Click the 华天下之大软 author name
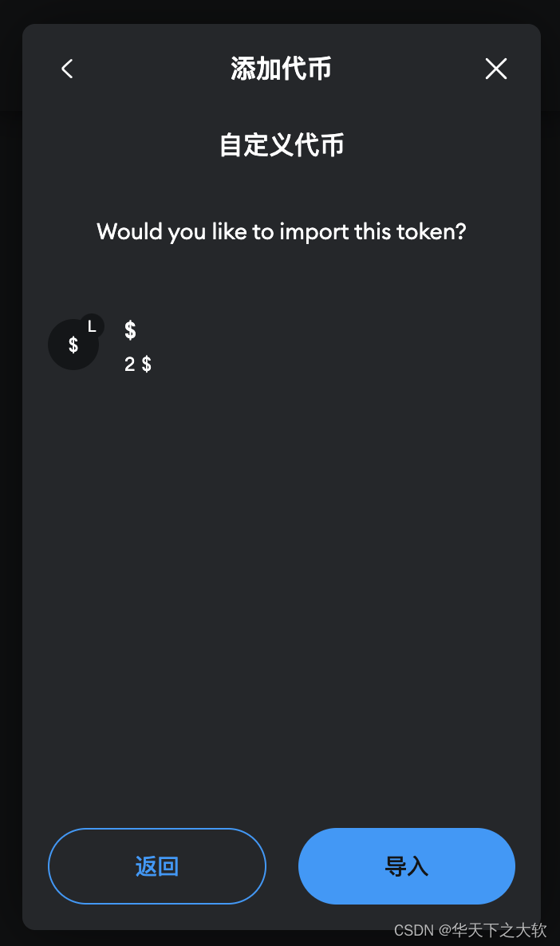560x946 pixels. click(x=499, y=930)
